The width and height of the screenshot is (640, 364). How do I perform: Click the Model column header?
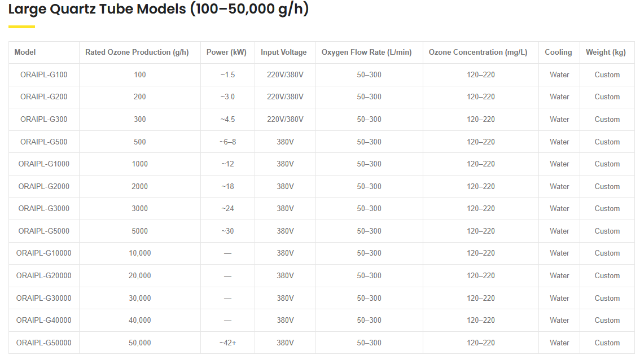[25, 52]
